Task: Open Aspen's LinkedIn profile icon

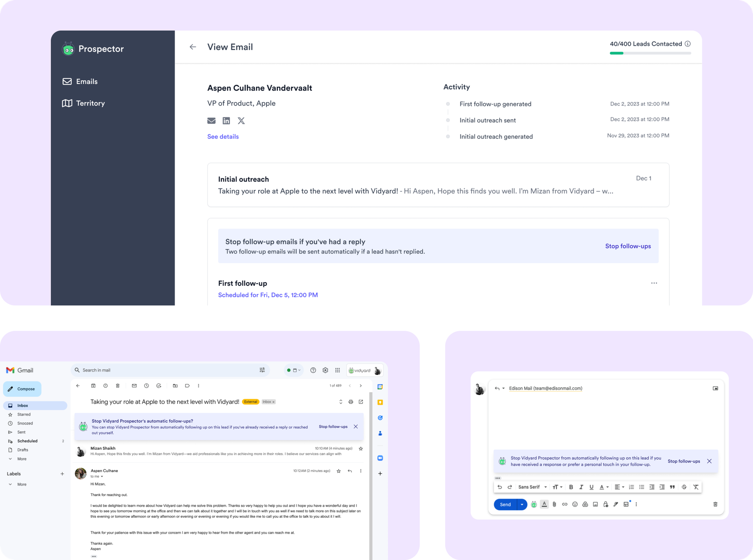Action: (226, 121)
